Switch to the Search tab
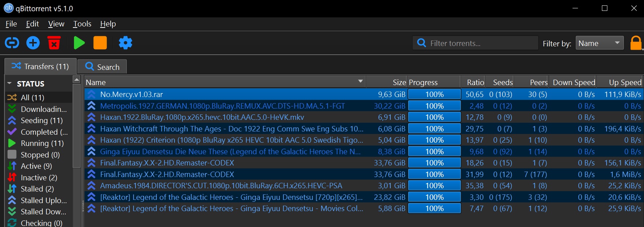 [102, 67]
